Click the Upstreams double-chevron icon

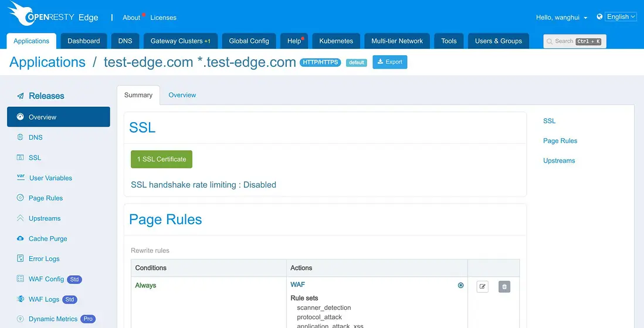(20, 218)
